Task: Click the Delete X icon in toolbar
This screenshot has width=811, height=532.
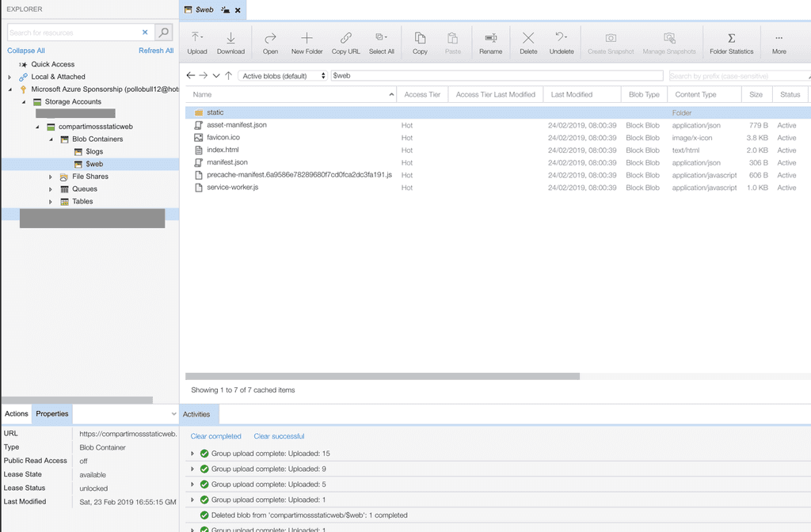Action: tap(528, 38)
